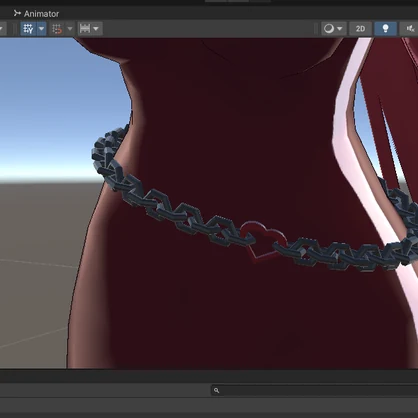Click the magnifier search icon
Viewport: 418px width, 418px height.
216,390
